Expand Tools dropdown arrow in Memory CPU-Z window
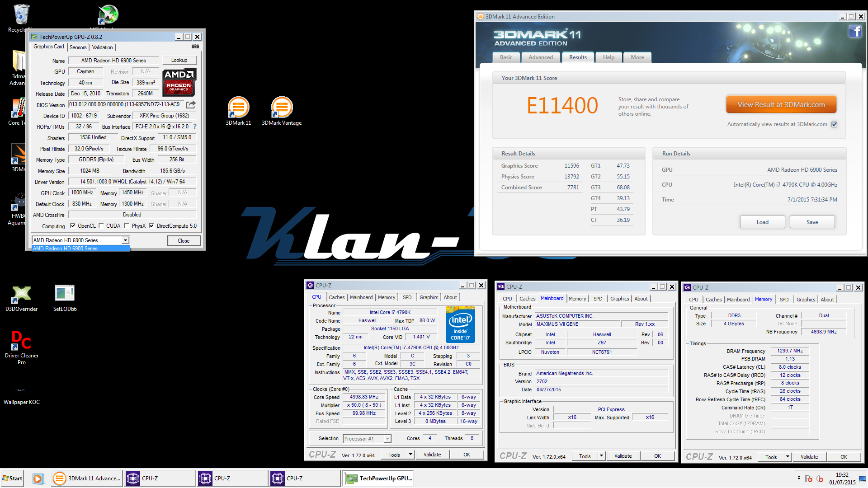 [788, 457]
